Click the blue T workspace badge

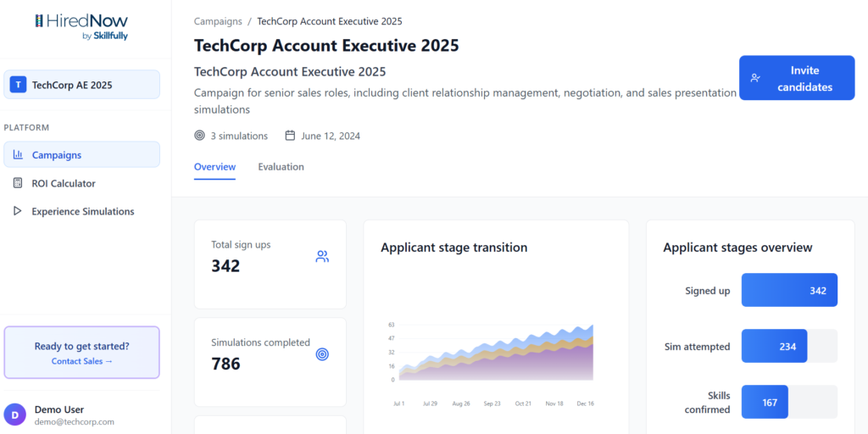(x=18, y=85)
